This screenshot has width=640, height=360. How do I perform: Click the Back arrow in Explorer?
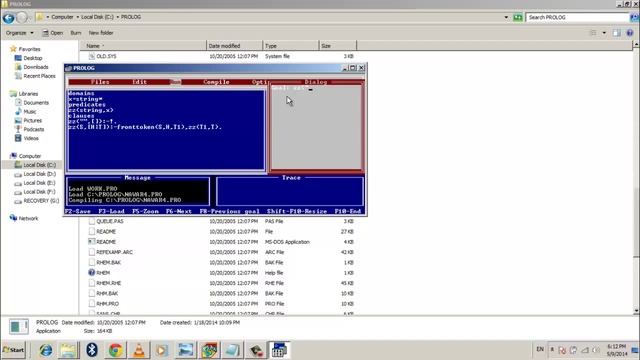click(x=9, y=18)
